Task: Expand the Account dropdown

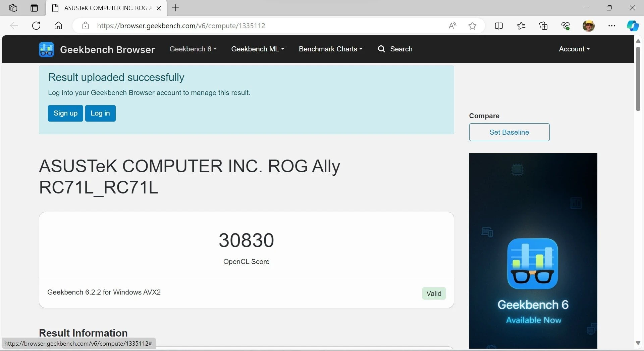Action: coord(574,49)
